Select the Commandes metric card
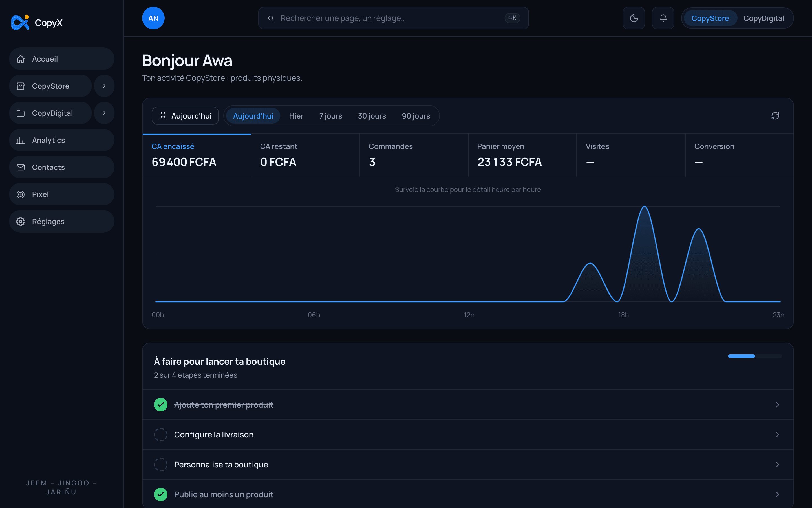This screenshot has height=508, width=812. 414,156
